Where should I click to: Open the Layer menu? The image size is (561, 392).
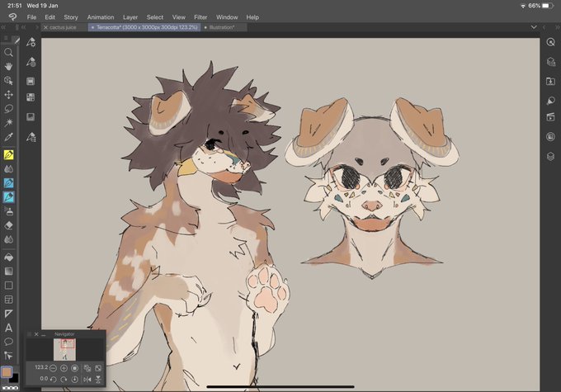pyautogui.click(x=130, y=17)
